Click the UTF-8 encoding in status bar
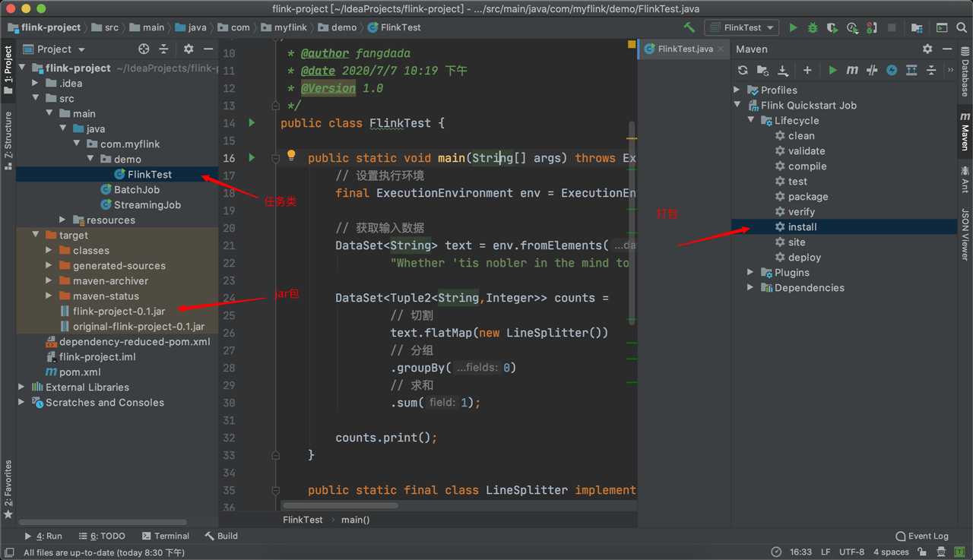 point(851,552)
